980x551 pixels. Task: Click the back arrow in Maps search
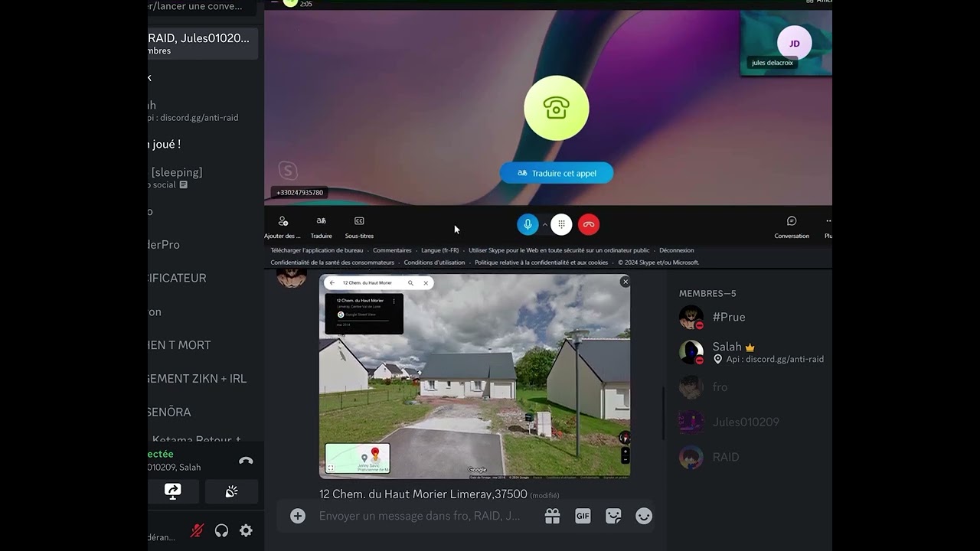332,283
